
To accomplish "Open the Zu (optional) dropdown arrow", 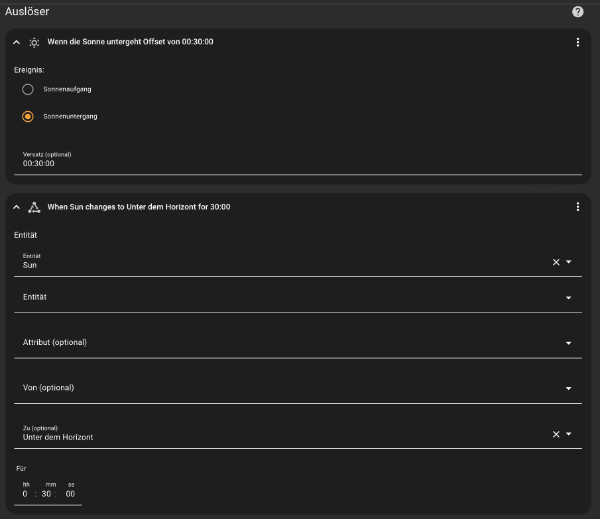I will pos(569,434).
